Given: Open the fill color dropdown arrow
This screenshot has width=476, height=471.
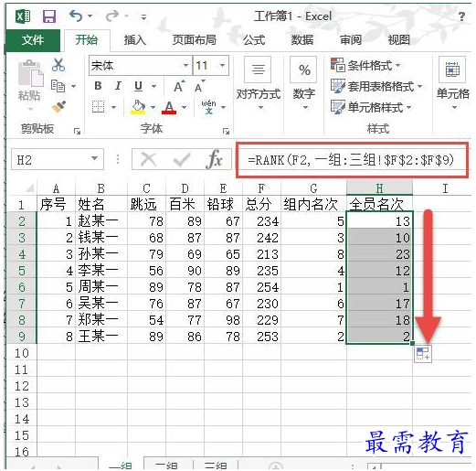Looking at the screenshot, I should (x=153, y=107).
